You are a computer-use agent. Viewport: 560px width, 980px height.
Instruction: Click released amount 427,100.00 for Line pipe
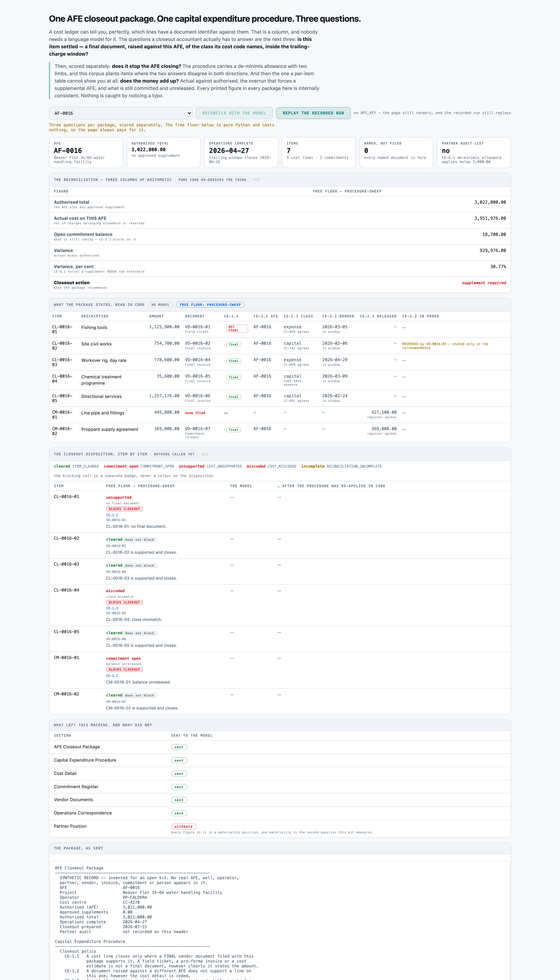[384, 412]
